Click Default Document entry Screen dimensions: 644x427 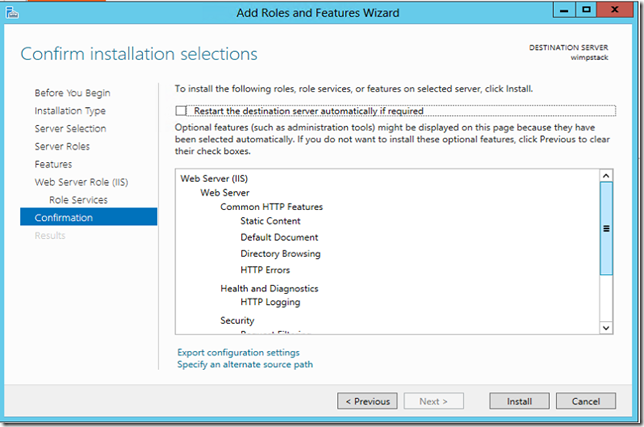coord(279,237)
